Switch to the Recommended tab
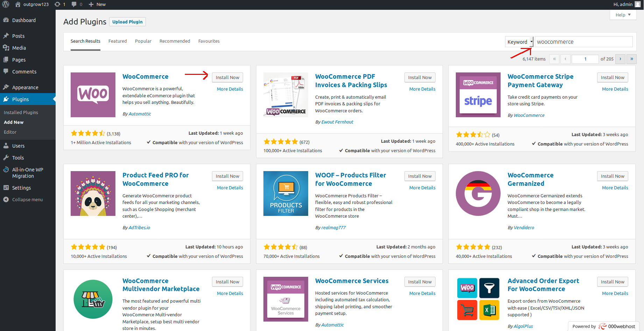Viewport: 644px width, 331px height. click(x=175, y=41)
